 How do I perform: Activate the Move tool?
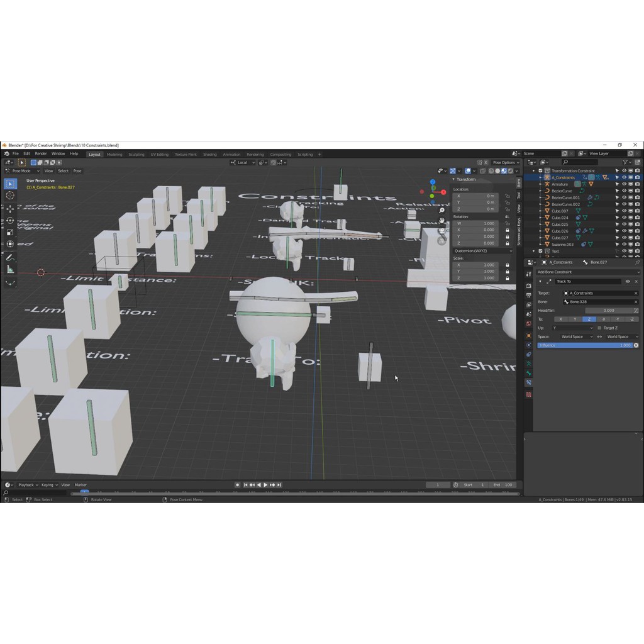(x=10, y=209)
